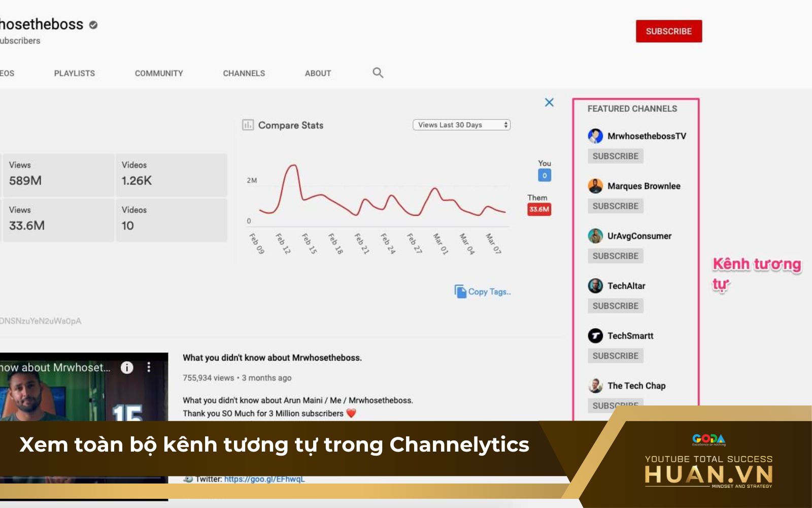The image size is (812, 508).
Task: Open TechAltar channel avatar
Action: 595,285
